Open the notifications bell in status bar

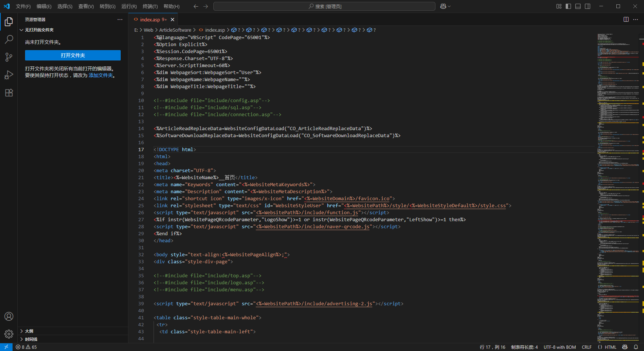[636, 347]
